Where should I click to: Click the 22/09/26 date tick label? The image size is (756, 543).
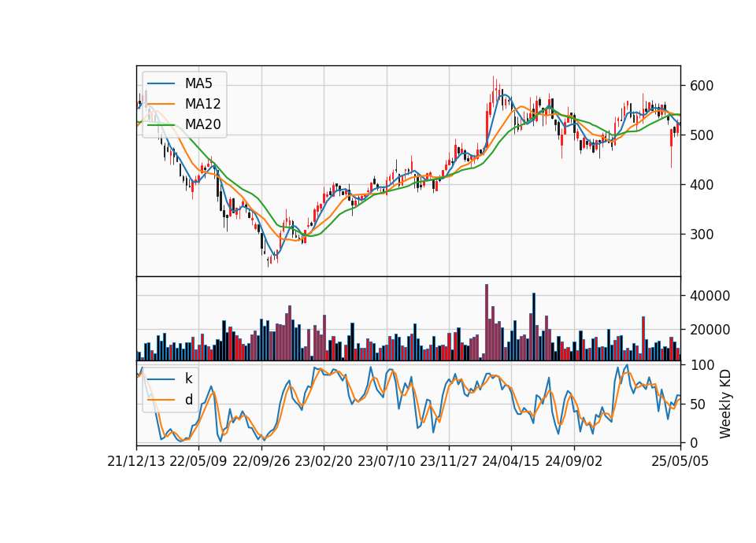click(261, 461)
